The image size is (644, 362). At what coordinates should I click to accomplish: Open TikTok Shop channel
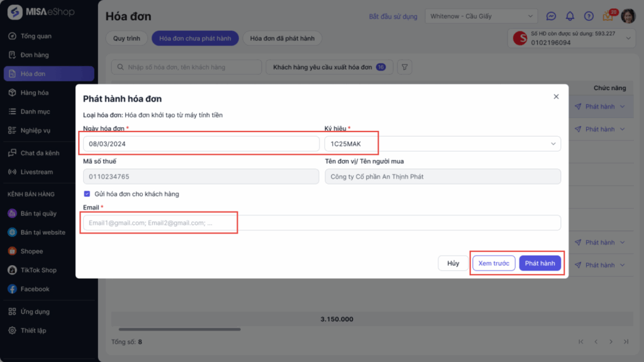click(x=38, y=270)
